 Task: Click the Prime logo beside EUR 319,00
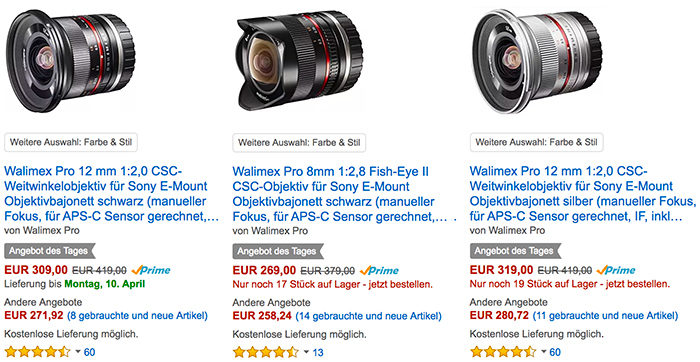point(616,270)
